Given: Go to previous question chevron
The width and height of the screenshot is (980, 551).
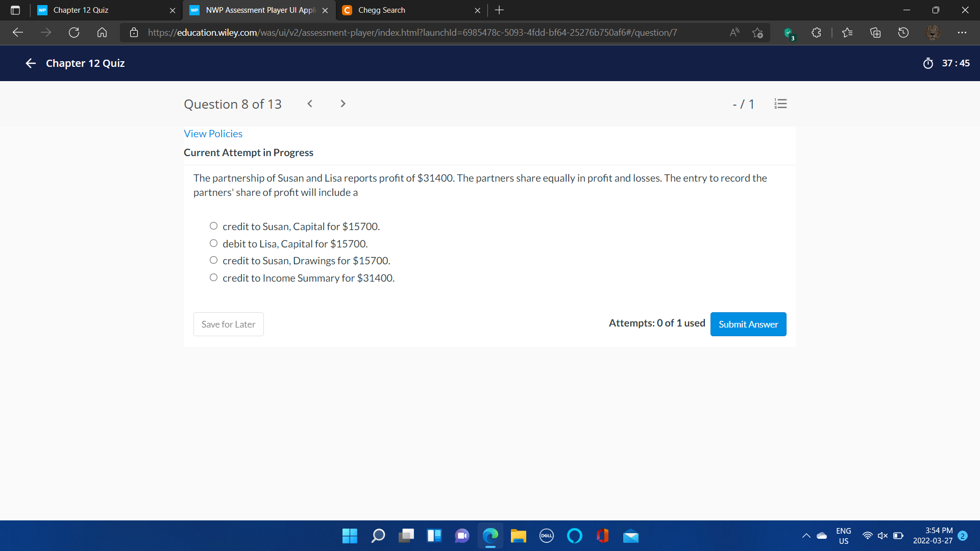Looking at the screenshot, I should (310, 104).
